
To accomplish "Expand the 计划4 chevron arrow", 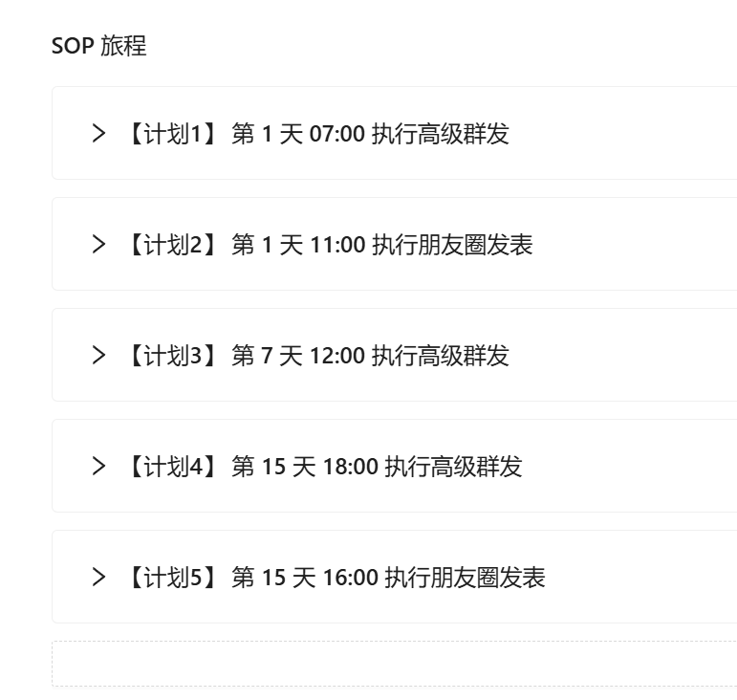I will [98, 467].
